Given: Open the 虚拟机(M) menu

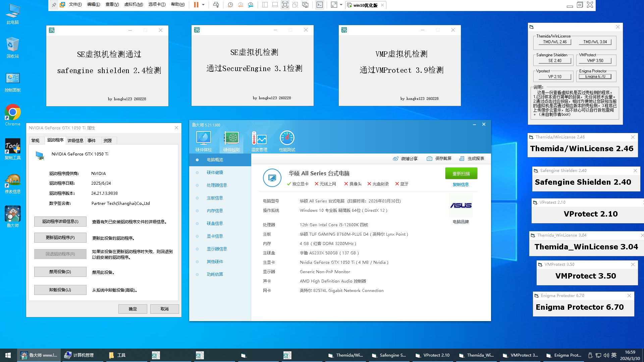Looking at the screenshot, I should (133, 5).
